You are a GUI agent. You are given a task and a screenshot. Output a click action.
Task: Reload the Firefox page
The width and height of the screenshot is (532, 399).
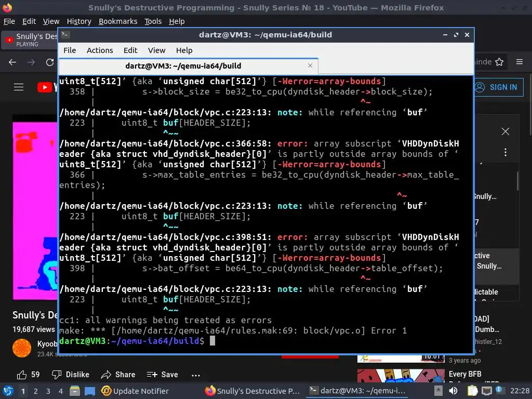point(50,62)
